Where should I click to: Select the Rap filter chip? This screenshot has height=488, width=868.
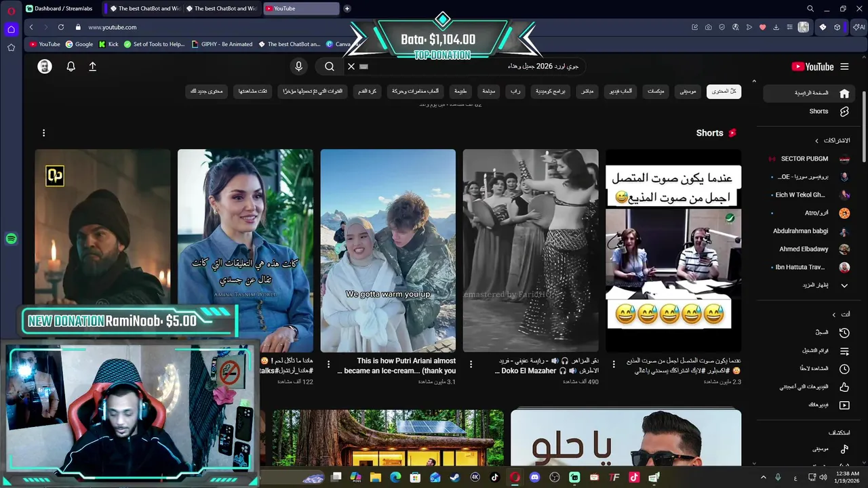point(516,91)
